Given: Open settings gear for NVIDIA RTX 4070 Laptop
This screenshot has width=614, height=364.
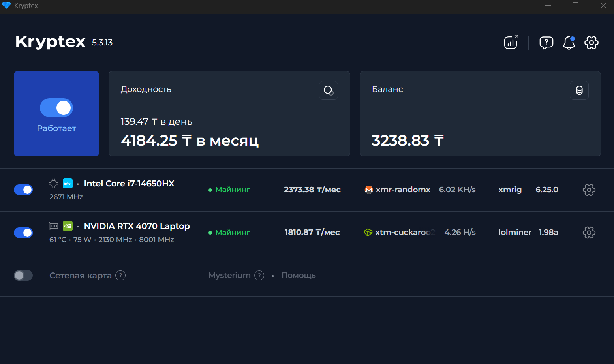Looking at the screenshot, I should click(589, 233).
